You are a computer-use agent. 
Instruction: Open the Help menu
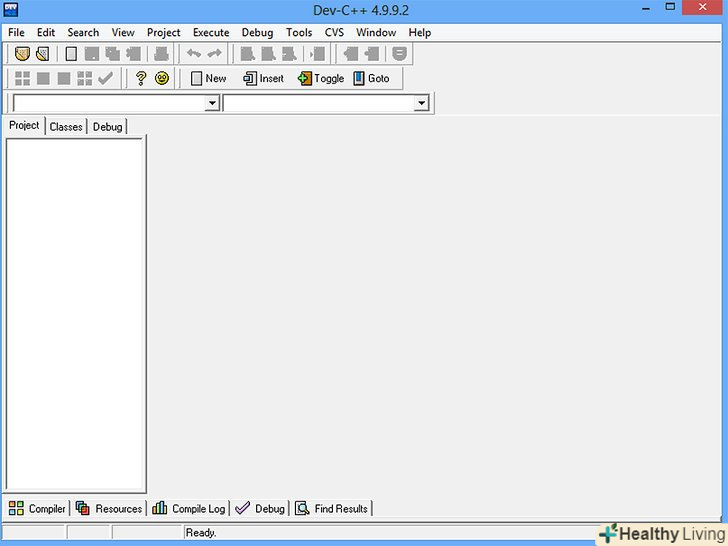click(x=420, y=32)
